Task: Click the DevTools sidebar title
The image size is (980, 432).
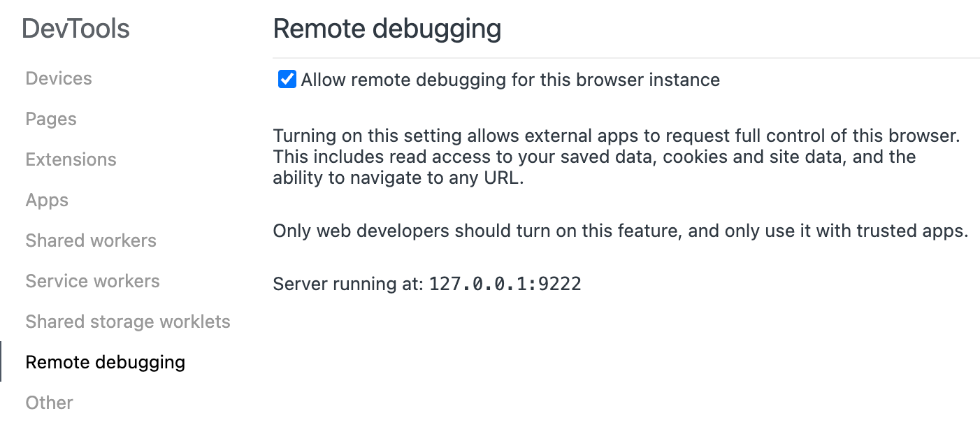Action: [x=75, y=29]
